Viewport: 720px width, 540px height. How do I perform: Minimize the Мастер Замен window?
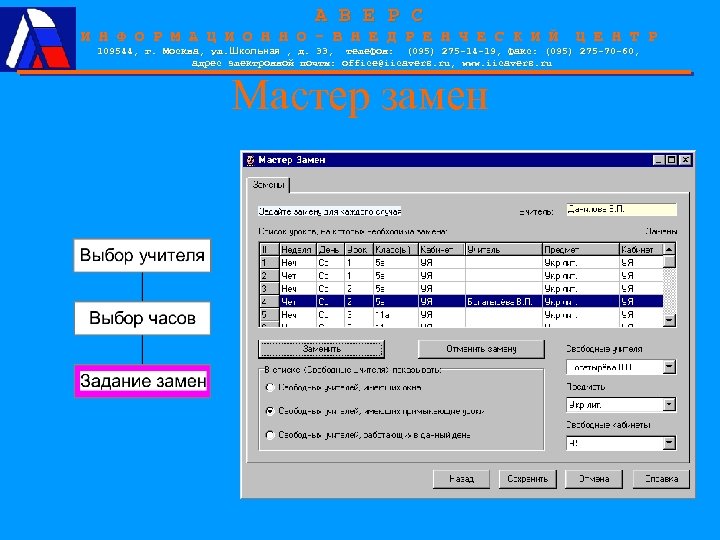click(x=659, y=160)
